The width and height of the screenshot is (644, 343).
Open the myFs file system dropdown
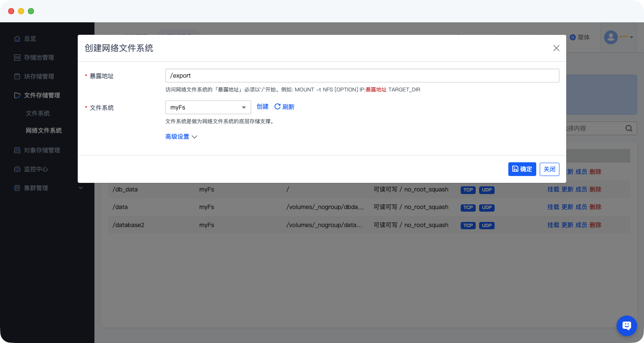pyautogui.click(x=208, y=107)
